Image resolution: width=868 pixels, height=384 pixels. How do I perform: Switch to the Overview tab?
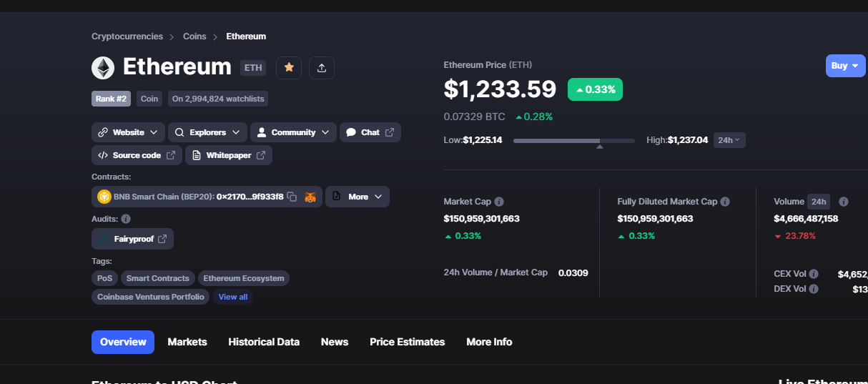(123, 342)
